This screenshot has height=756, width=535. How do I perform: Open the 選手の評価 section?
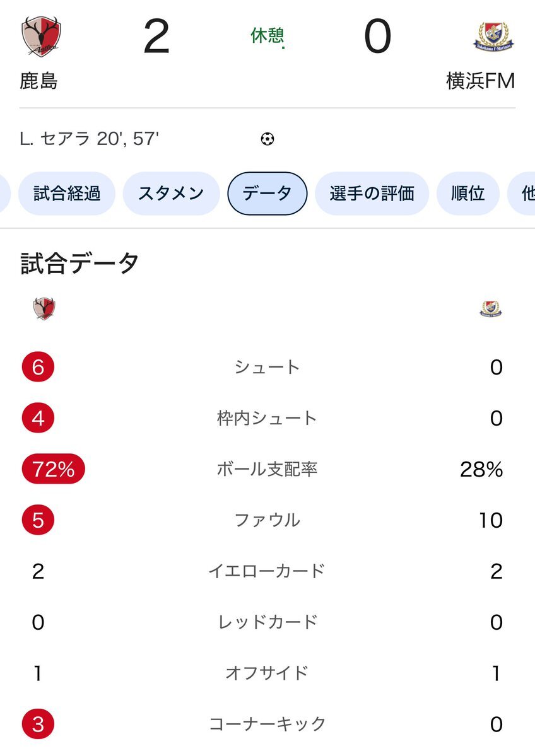370,194
